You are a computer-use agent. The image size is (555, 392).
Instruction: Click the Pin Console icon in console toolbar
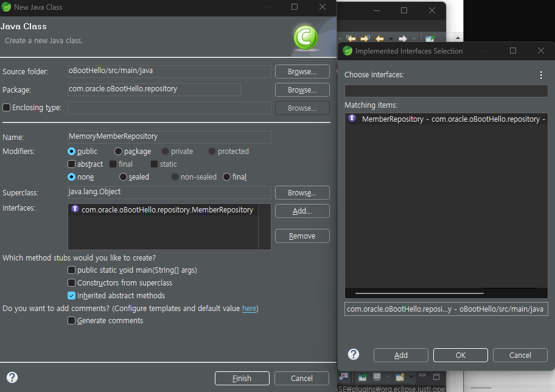point(363,377)
